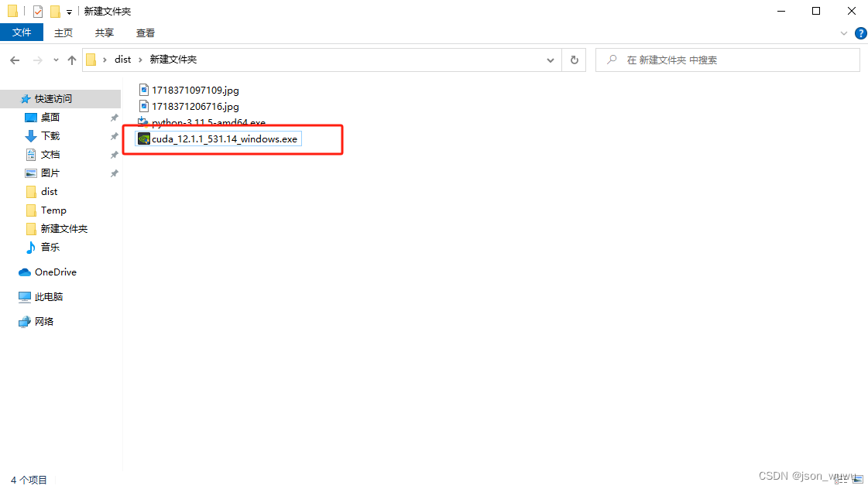Open 桌面 in the navigation pane
Viewport: 868px width, 489px height.
click(50, 118)
